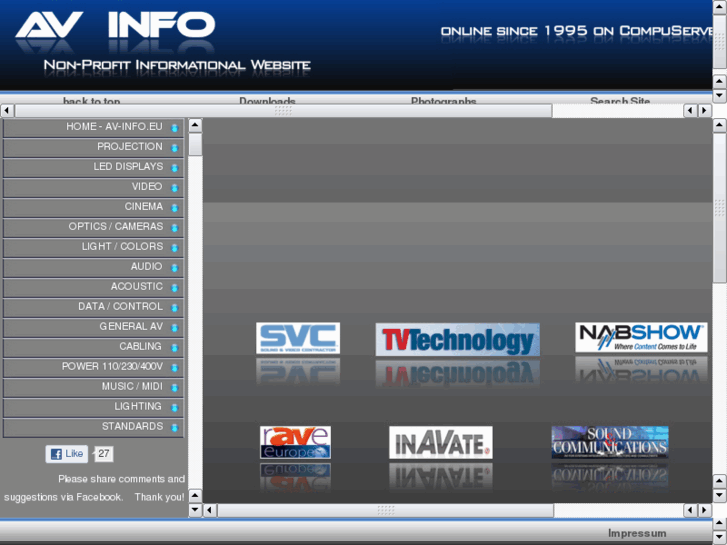
Task: Click the blue arrow icon beside LED DISPLAYS
Action: coord(175,168)
